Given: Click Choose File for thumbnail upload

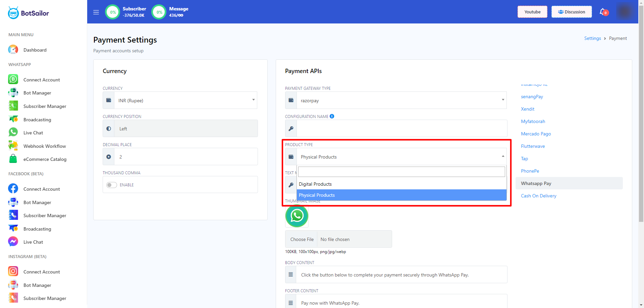Looking at the screenshot, I should [x=302, y=239].
